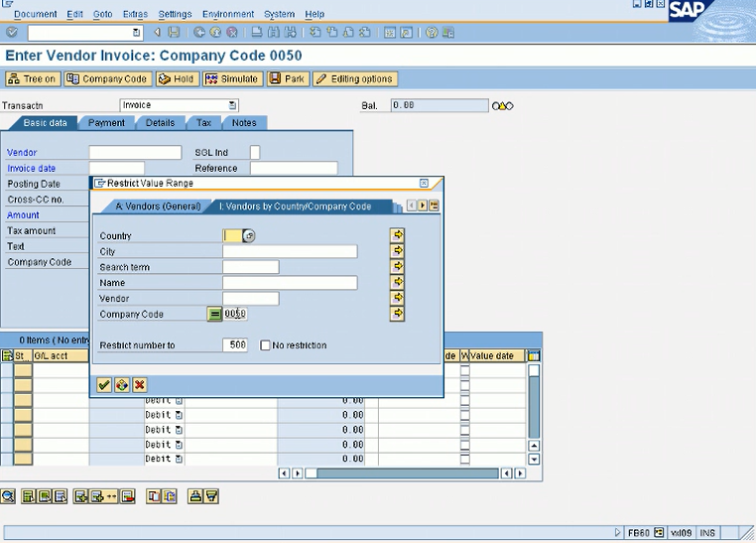Confirm the dialog with the green checkmark button

coord(103,385)
